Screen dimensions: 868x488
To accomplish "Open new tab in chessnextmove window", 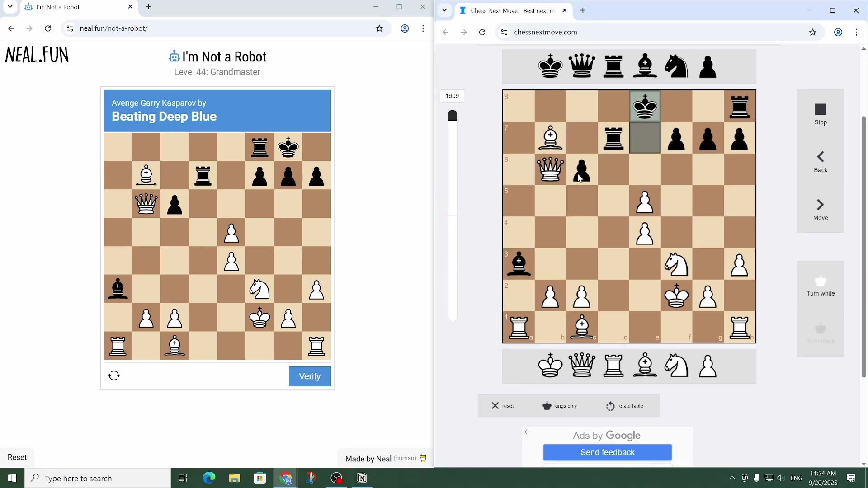I will (x=583, y=10).
